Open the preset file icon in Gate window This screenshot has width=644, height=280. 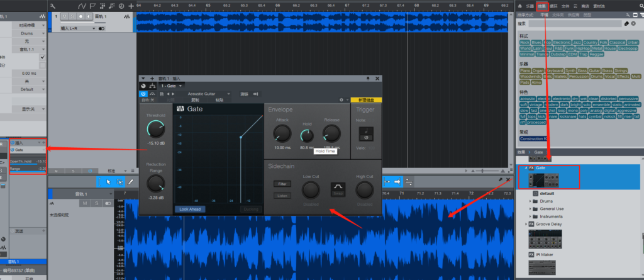(162, 94)
